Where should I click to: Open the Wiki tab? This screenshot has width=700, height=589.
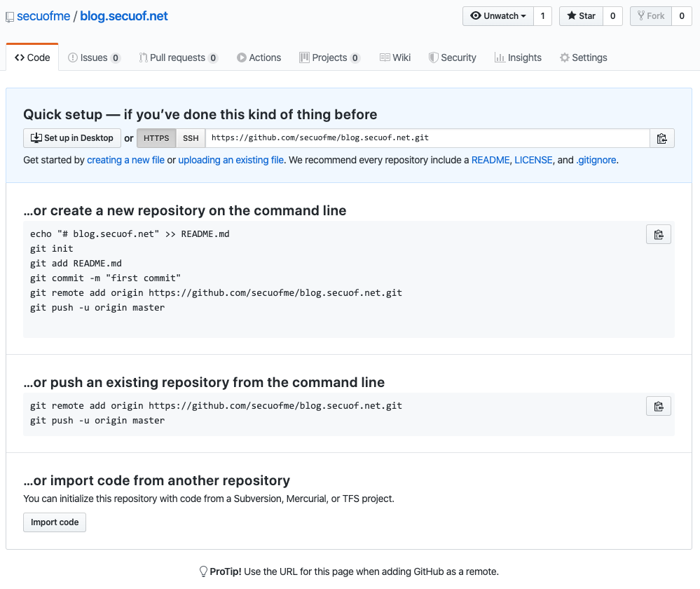tap(395, 57)
